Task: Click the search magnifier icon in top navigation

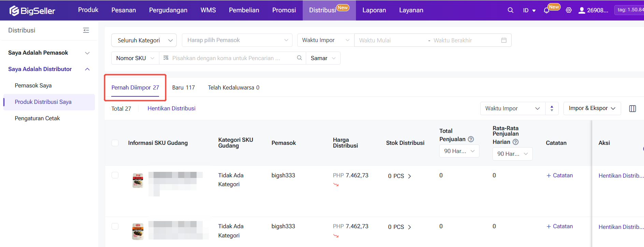Action: point(510,10)
